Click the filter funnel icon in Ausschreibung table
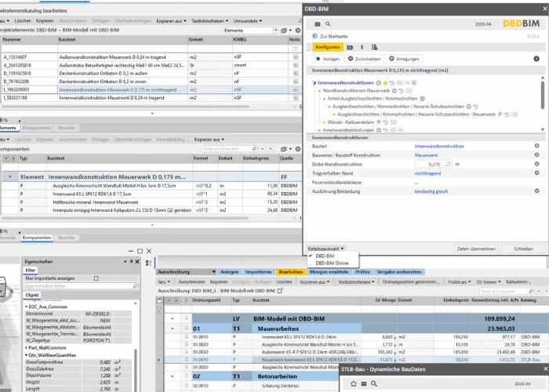The height and width of the screenshot is (392, 549). 159,310
